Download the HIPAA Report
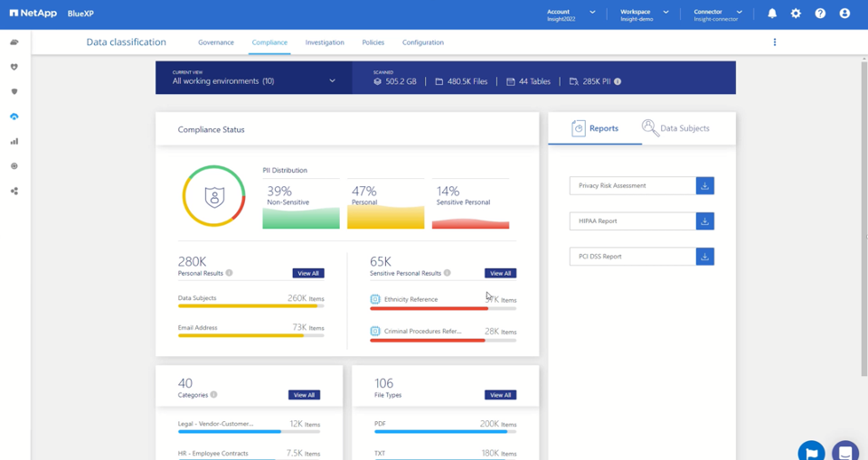Image resolution: width=868 pixels, height=460 pixels. click(704, 221)
